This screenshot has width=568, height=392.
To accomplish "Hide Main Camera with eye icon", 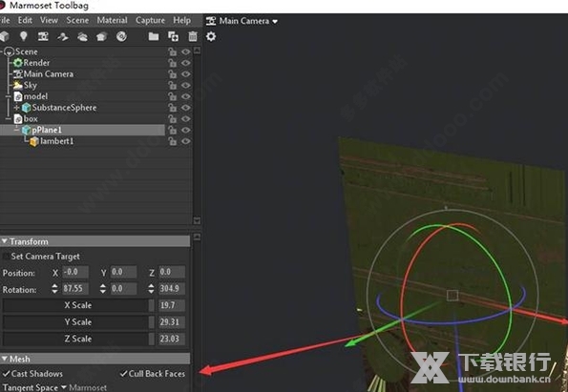I will click(186, 74).
